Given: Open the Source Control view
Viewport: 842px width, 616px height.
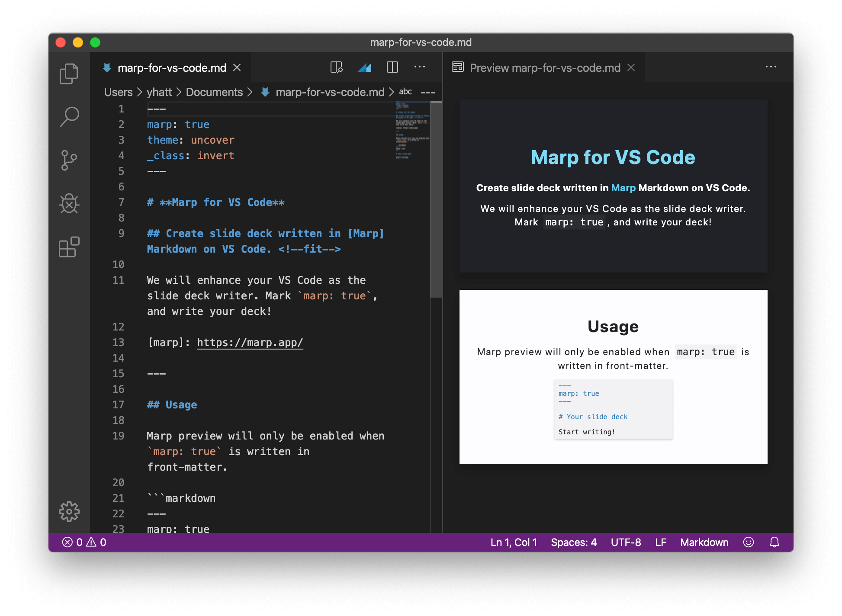Looking at the screenshot, I should click(69, 160).
